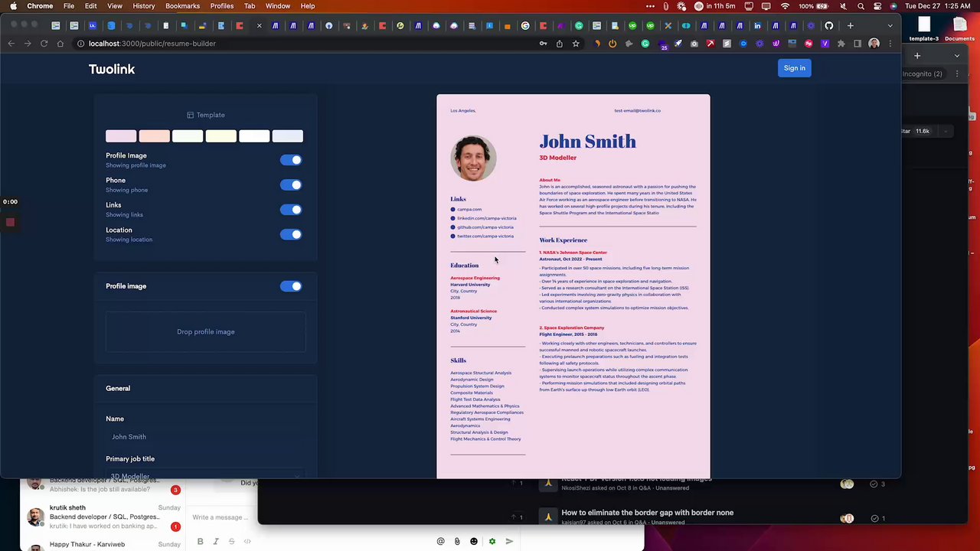Click the Drop profile image area
Image resolution: width=980 pixels, height=551 pixels.
point(206,332)
